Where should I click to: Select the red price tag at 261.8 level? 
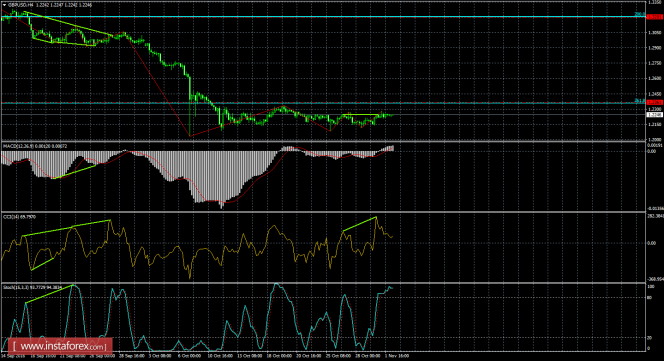[654, 103]
